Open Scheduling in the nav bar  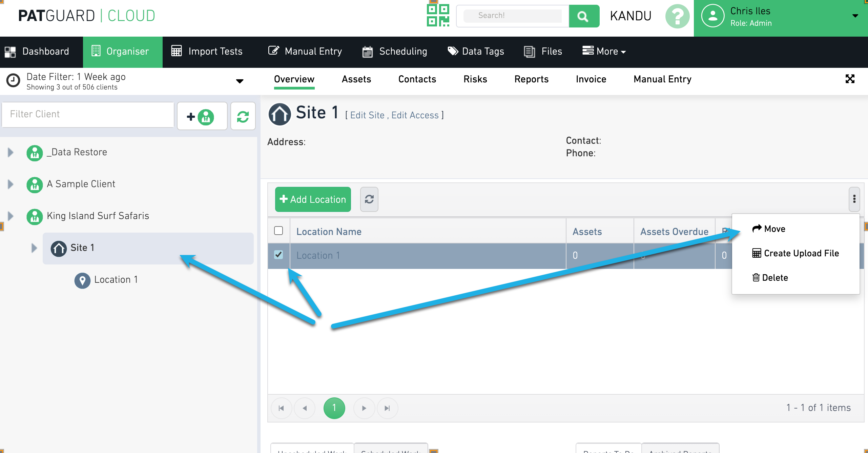point(394,52)
